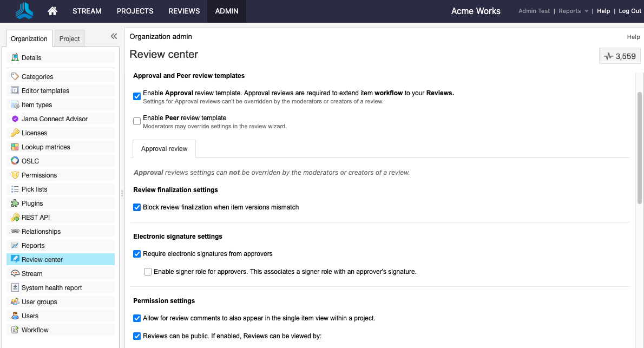This screenshot has width=644, height=348.
Task: Click the Item types icon
Action: (x=15, y=105)
